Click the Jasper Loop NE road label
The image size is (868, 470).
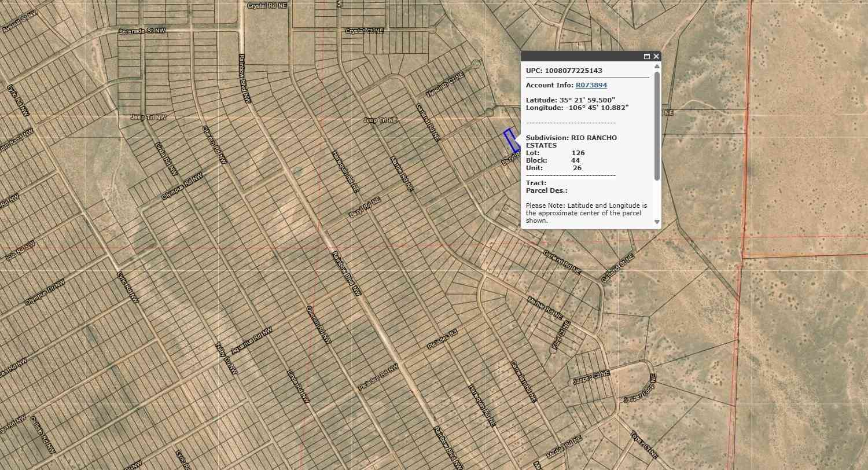click(x=639, y=388)
